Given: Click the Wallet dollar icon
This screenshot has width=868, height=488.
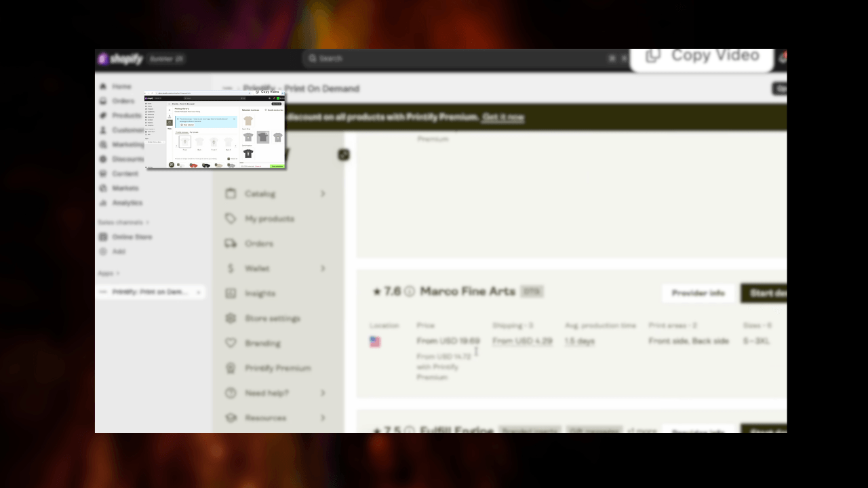Looking at the screenshot, I should (231, 268).
